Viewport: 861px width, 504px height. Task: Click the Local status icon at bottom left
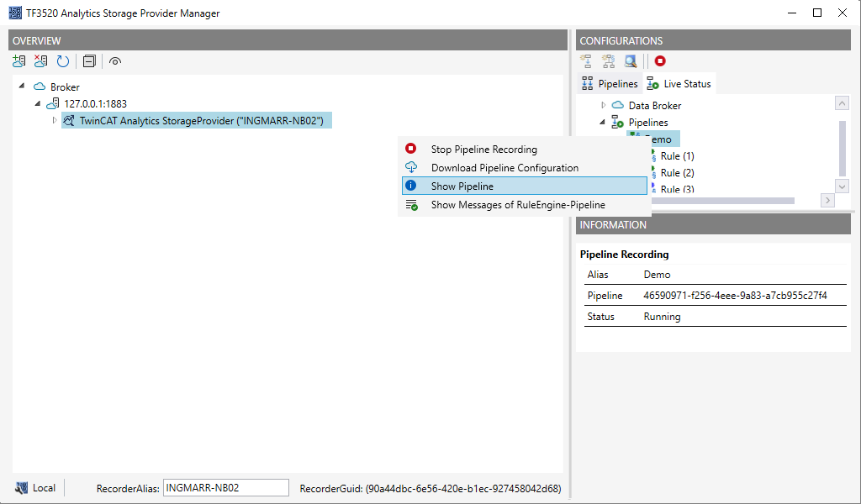pyautogui.click(x=21, y=488)
